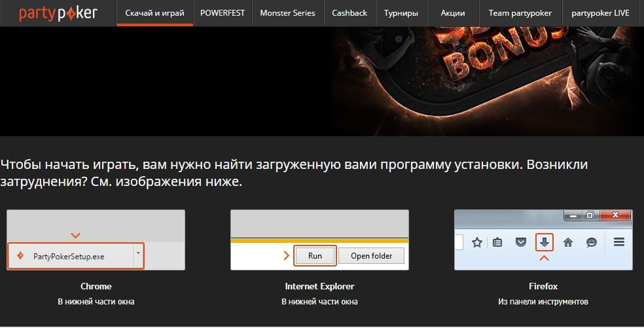The width and height of the screenshot is (644, 328).
Task: Click the Firefox bookmarks list icon
Action: [x=497, y=242]
